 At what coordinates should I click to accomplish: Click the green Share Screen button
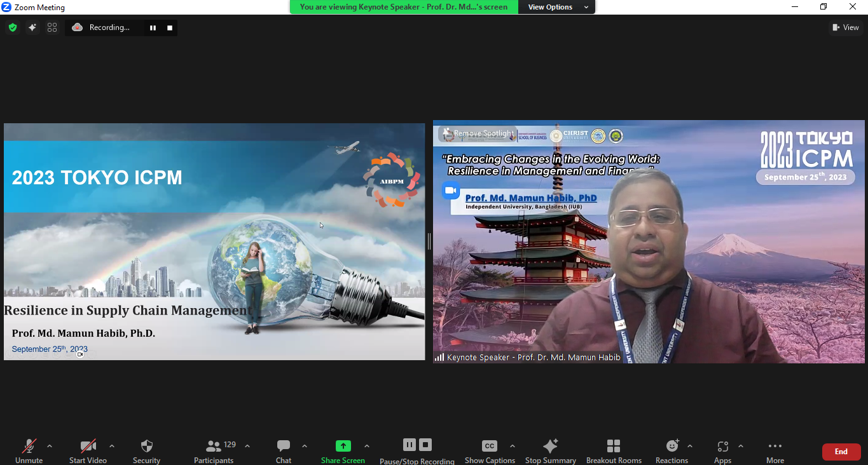343,451
